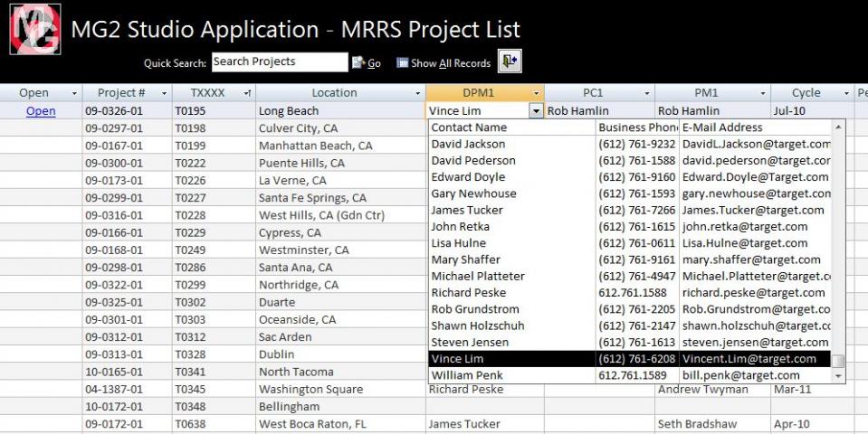Open the Project # column filter arrow
This screenshot has width=868, height=434.
coord(164,93)
